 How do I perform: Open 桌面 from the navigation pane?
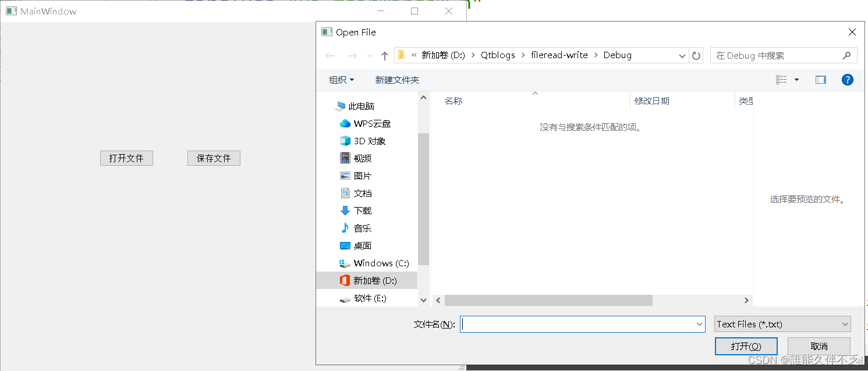pyautogui.click(x=363, y=245)
